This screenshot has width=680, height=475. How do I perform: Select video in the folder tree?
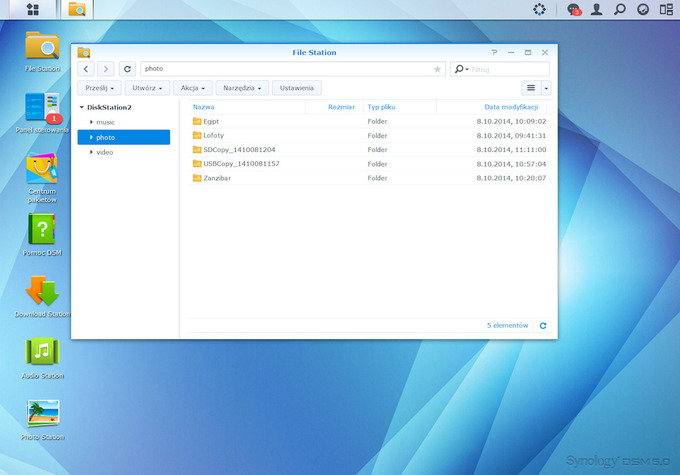point(105,152)
